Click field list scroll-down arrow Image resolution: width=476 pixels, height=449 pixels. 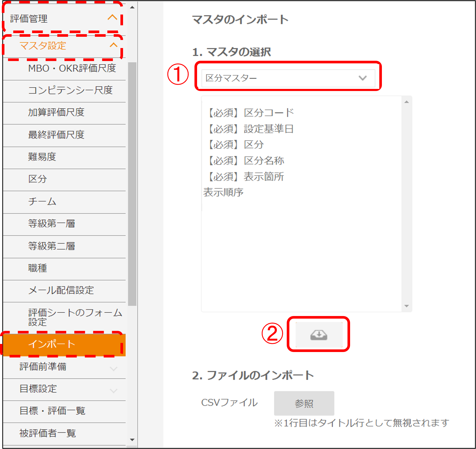click(x=407, y=306)
